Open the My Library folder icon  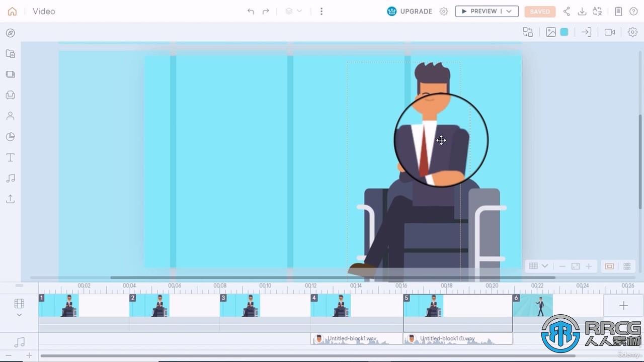tap(10, 54)
